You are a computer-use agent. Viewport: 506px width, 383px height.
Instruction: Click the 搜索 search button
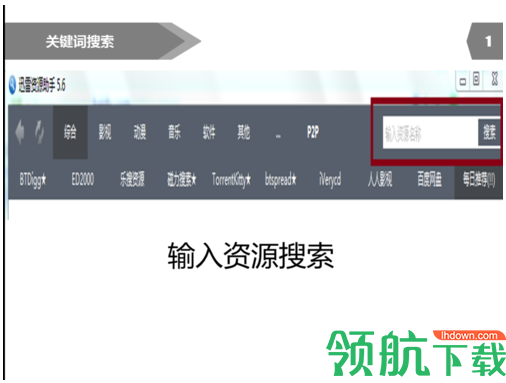point(489,133)
